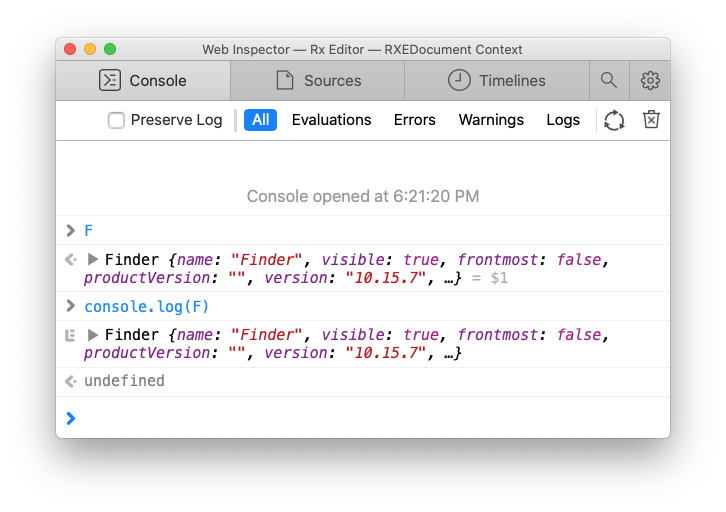Screen dimensions: 726x512
Task: Click the search magnifier icon
Action: click(609, 81)
